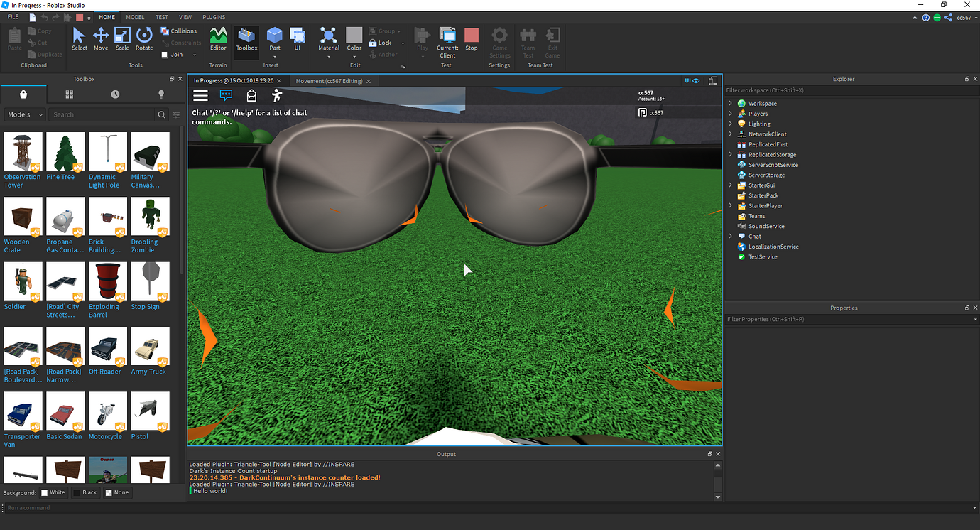Switch to the Rotate tool

[144, 39]
